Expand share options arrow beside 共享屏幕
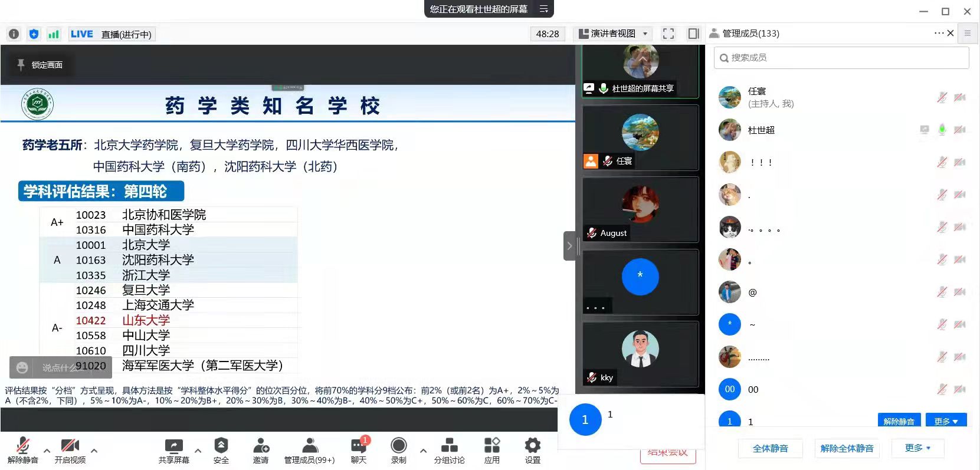 198,451
